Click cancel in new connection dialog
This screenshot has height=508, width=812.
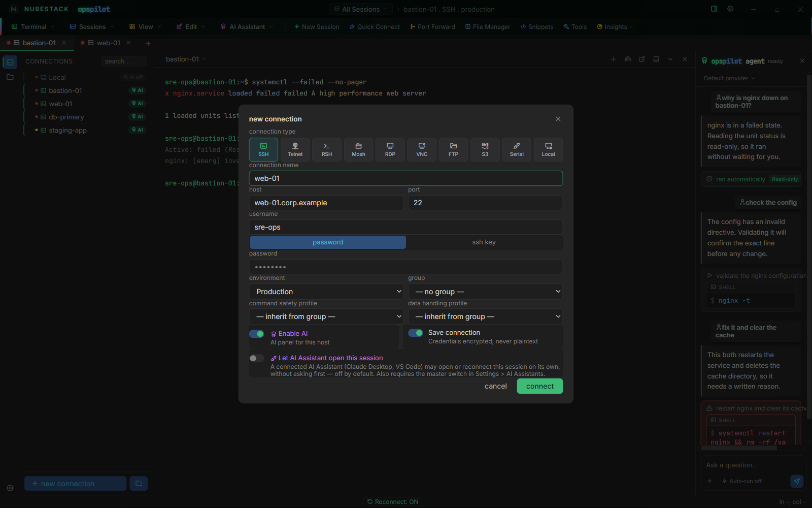click(x=496, y=386)
